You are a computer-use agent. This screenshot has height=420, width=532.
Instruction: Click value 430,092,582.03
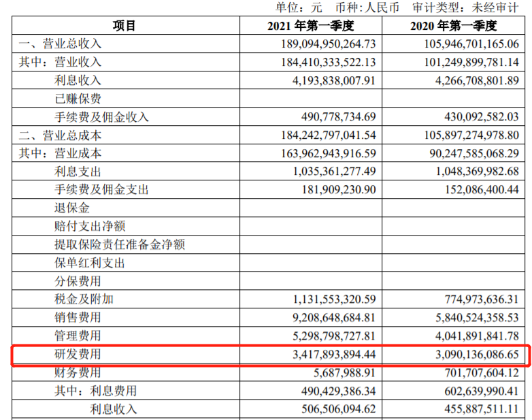coord(482,117)
